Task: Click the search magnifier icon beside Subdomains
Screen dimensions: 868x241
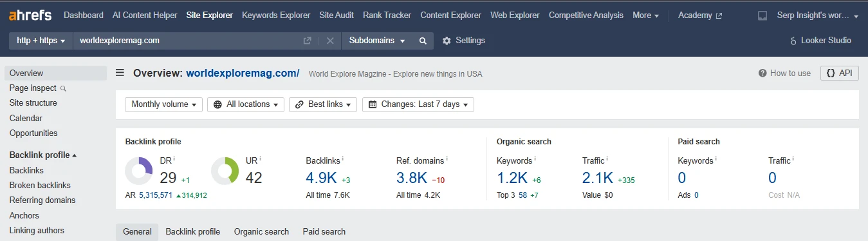Action: pos(423,41)
